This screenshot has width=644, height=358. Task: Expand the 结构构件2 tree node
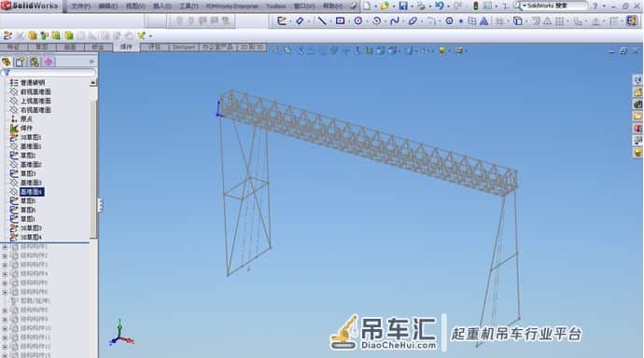(5, 255)
